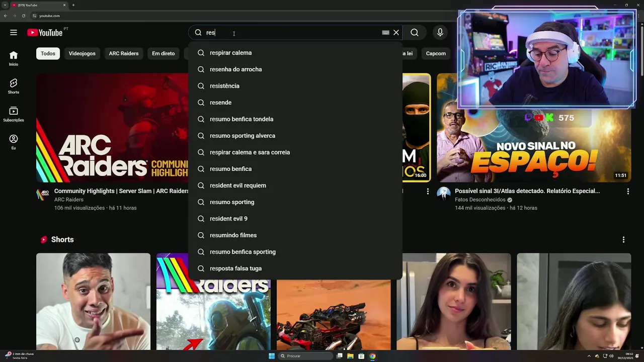The width and height of the screenshot is (644, 362).
Task: Choose suggestion 'resumindo filmes'
Action: click(295, 235)
